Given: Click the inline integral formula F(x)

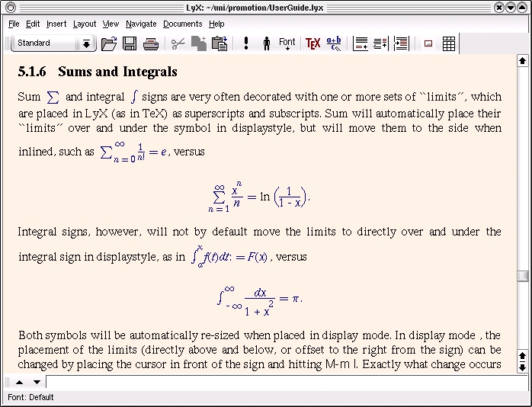Looking at the screenshot, I should [x=229, y=257].
